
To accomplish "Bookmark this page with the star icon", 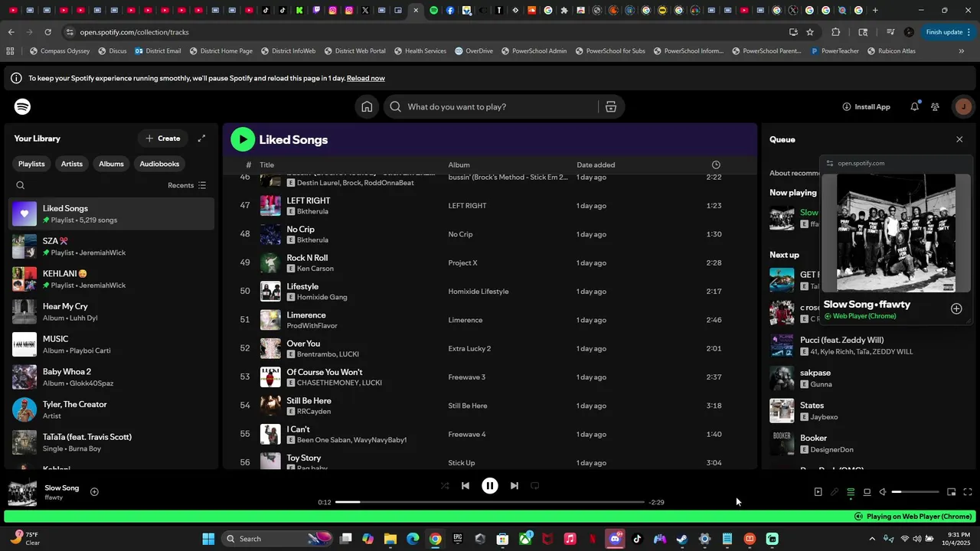I will [x=810, y=32].
